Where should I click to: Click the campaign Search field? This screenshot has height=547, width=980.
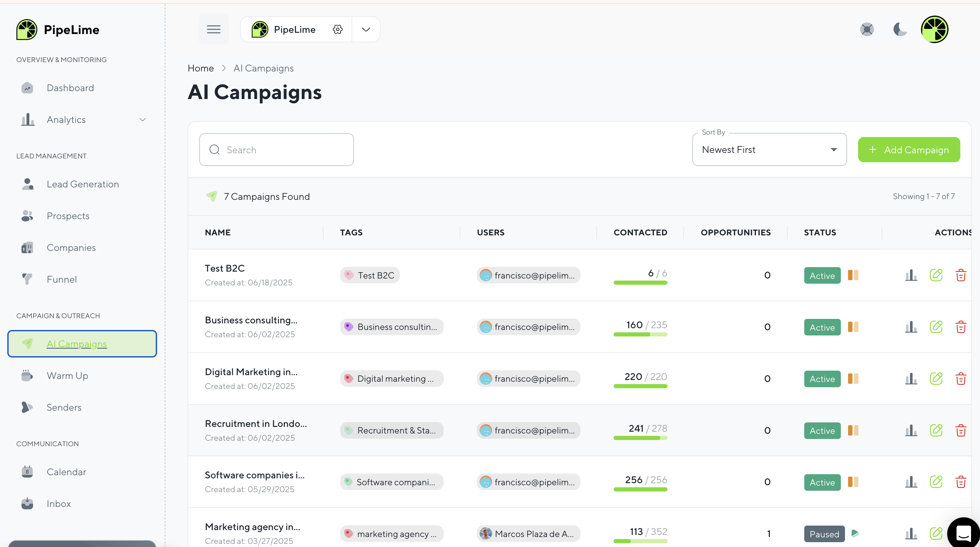pyautogui.click(x=277, y=150)
